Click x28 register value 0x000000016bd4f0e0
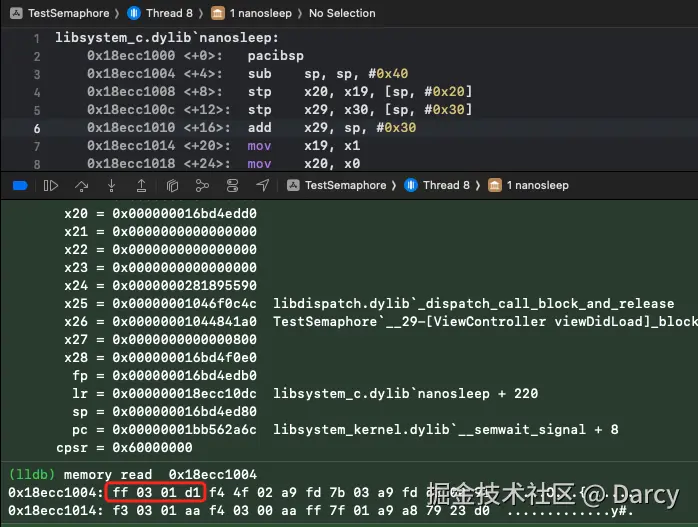 click(184, 357)
